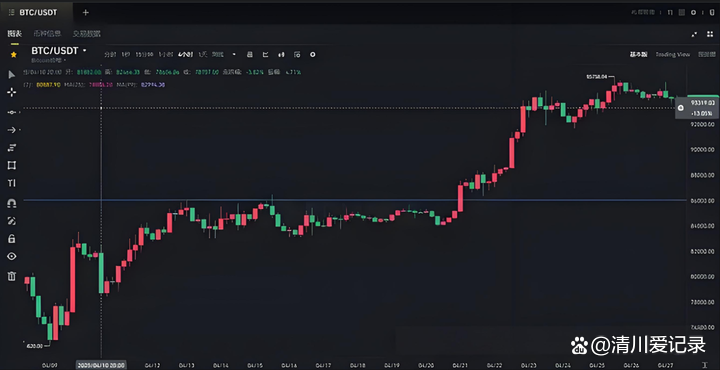720x370 pixels.
Task: Open the BTC/USDT pair selector dropdown
Action: pyautogui.click(x=84, y=51)
